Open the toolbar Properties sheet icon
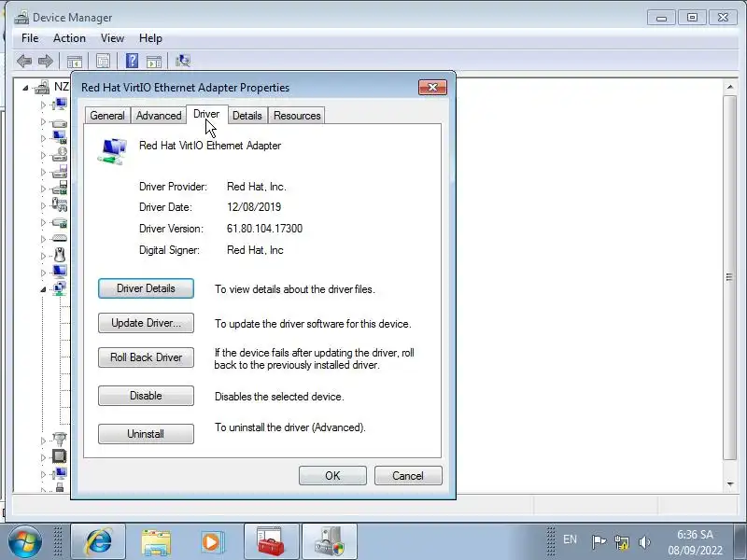 click(x=103, y=61)
